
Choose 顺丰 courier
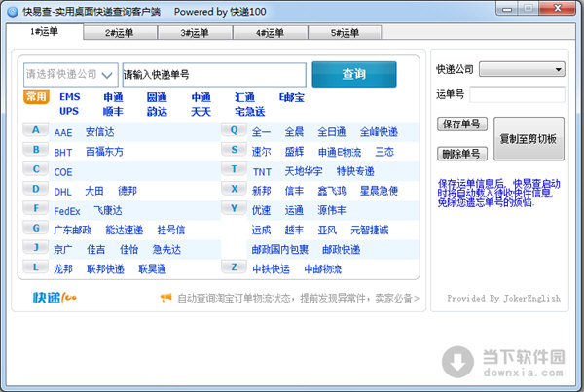(113, 111)
